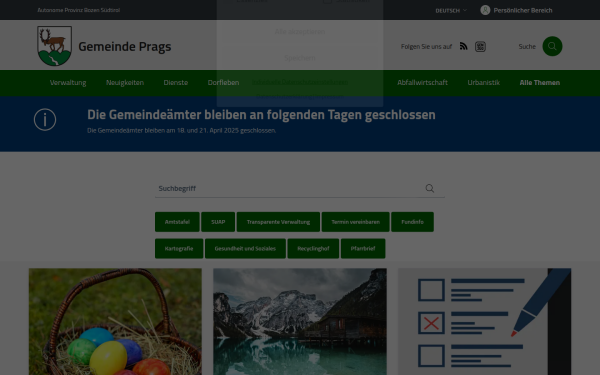Image resolution: width=600 pixels, height=375 pixels.
Task: Open the DEUTSCH language dropdown
Action: tap(451, 10)
